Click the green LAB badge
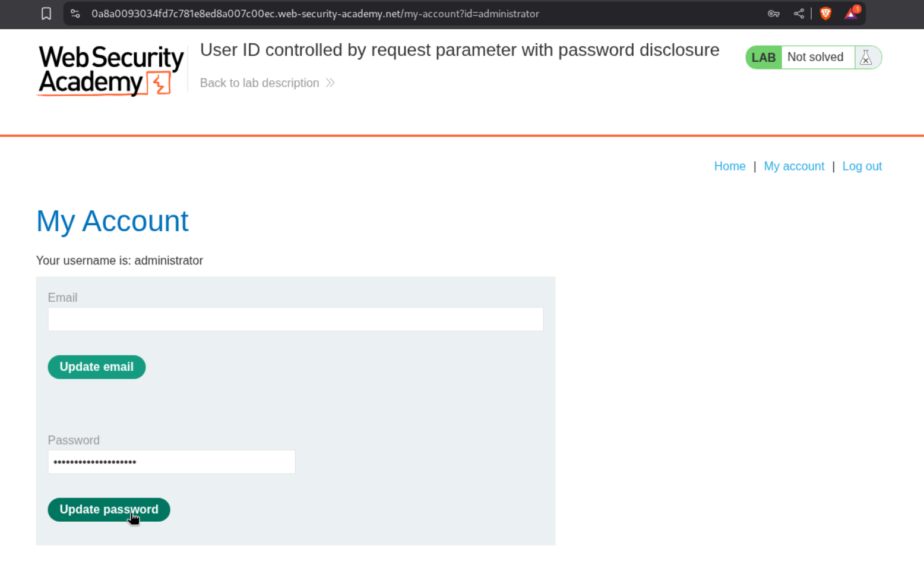This screenshot has width=924, height=583. click(763, 58)
